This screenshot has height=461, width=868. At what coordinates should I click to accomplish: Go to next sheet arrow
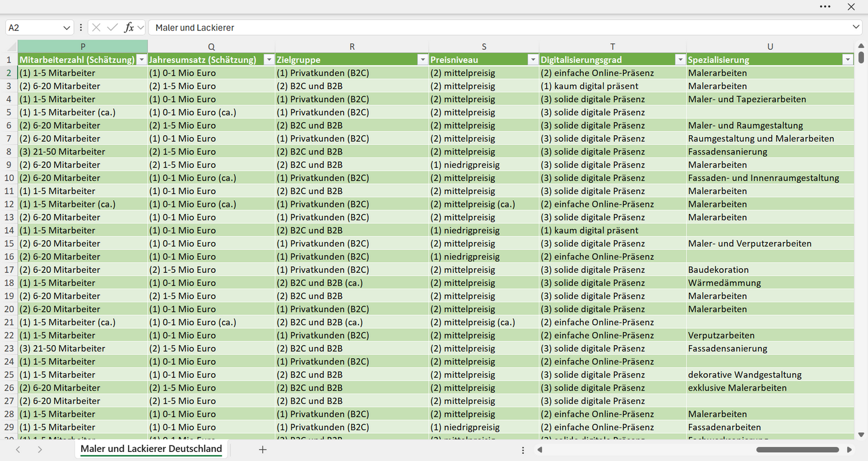(40, 450)
